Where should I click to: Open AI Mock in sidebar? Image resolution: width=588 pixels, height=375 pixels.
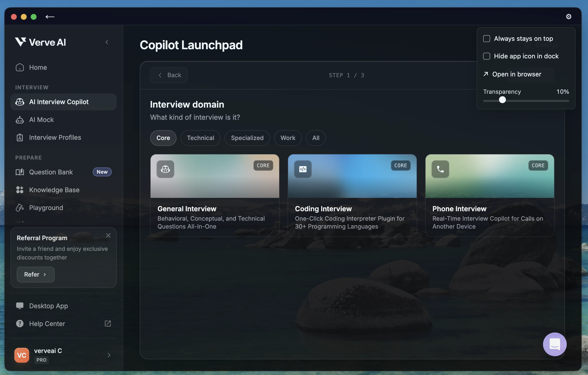click(x=63, y=119)
